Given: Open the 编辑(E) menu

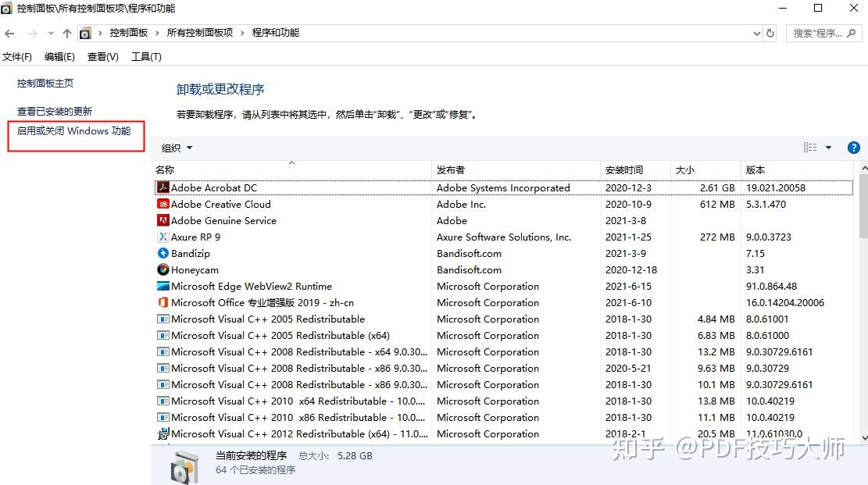Looking at the screenshot, I should click(59, 56).
